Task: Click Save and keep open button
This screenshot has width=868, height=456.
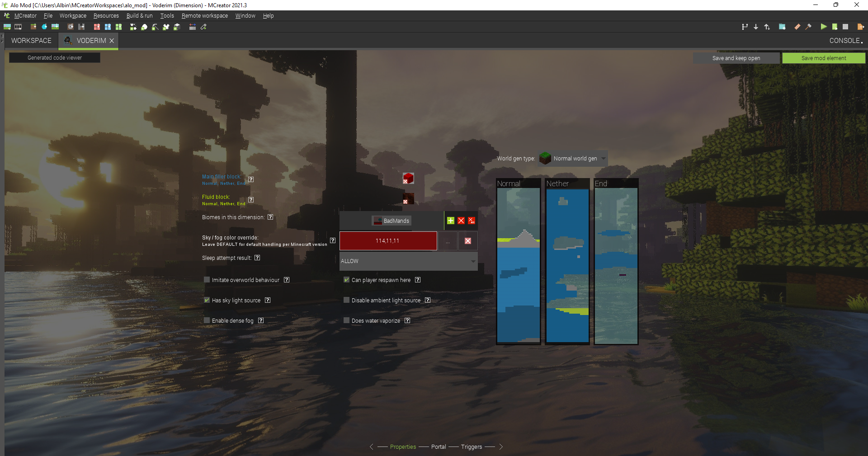Action: pyautogui.click(x=736, y=58)
